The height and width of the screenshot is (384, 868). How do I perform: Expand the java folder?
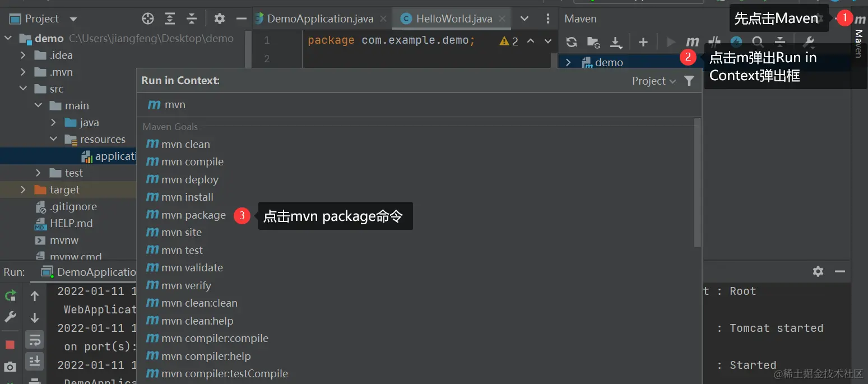pos(53,122)
